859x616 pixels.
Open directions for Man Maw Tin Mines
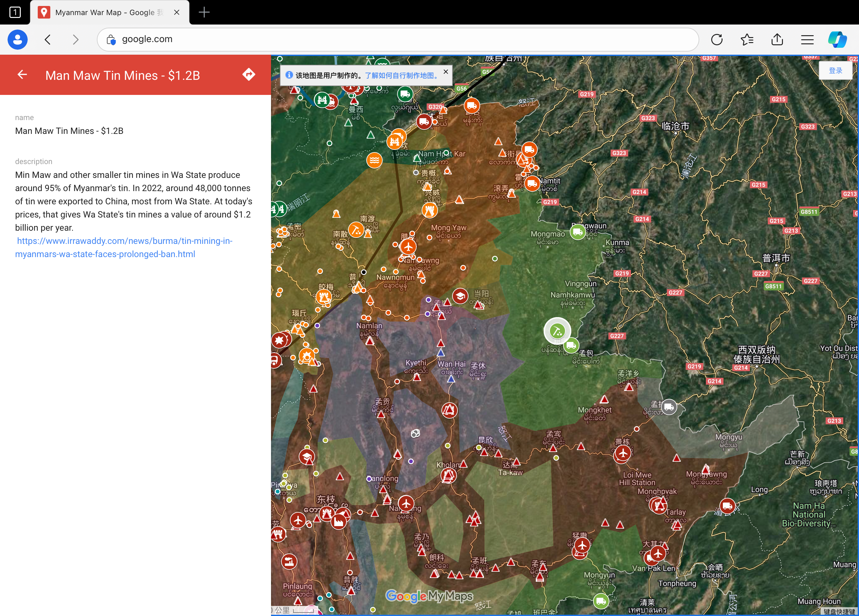tap(248, 74)
